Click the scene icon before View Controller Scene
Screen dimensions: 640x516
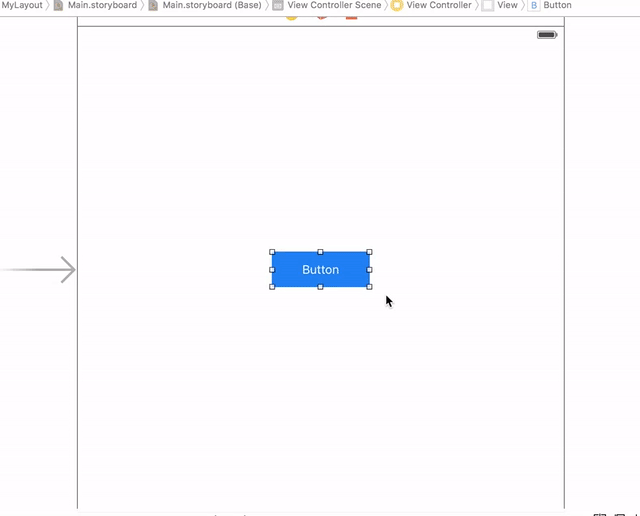coord(278,5)
